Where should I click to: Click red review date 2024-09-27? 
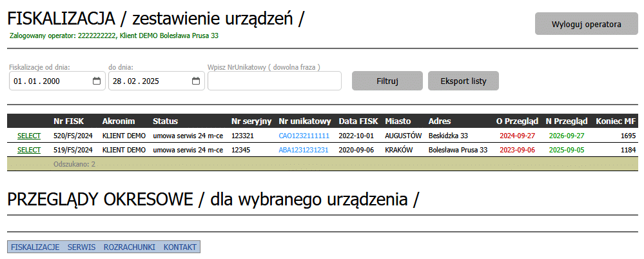(x=518, y=136)
